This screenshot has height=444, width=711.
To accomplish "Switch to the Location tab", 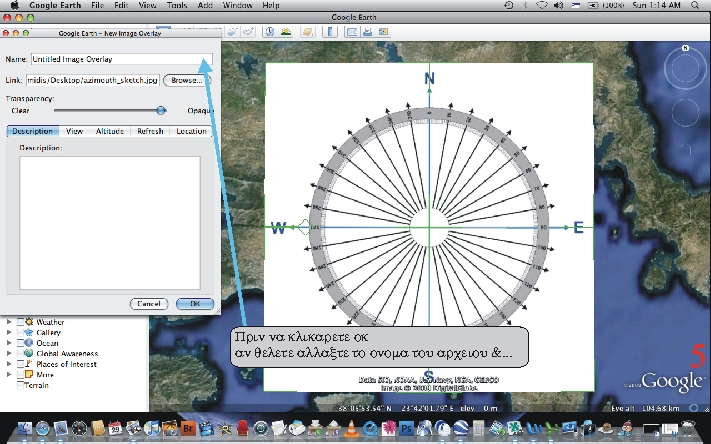I will tap(191, 131).
